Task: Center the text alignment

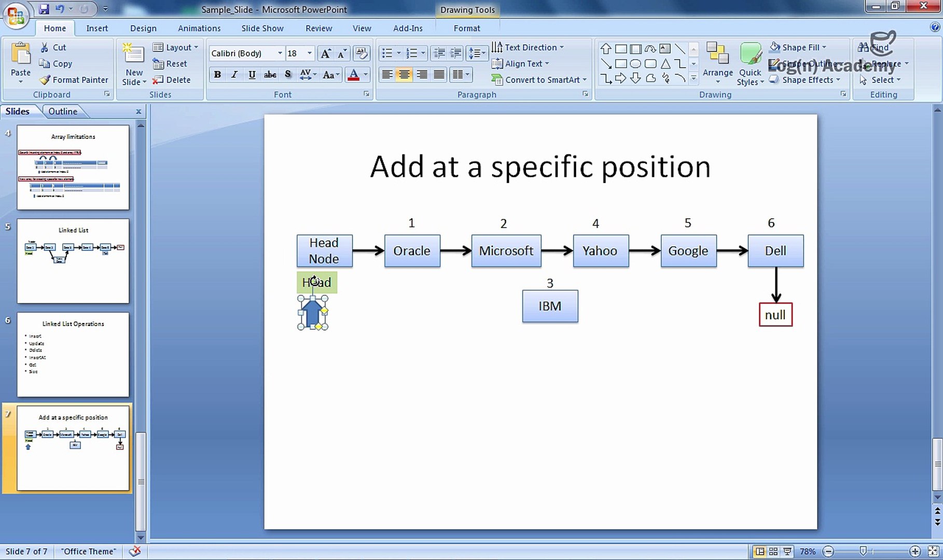Action: [x=404, y=75]
